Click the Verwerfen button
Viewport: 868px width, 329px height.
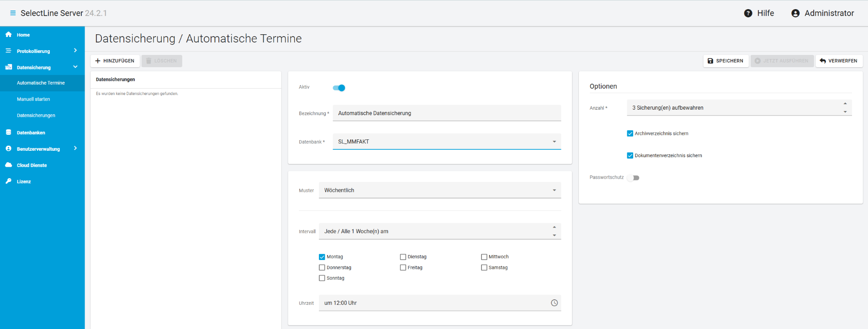(839, 61)
